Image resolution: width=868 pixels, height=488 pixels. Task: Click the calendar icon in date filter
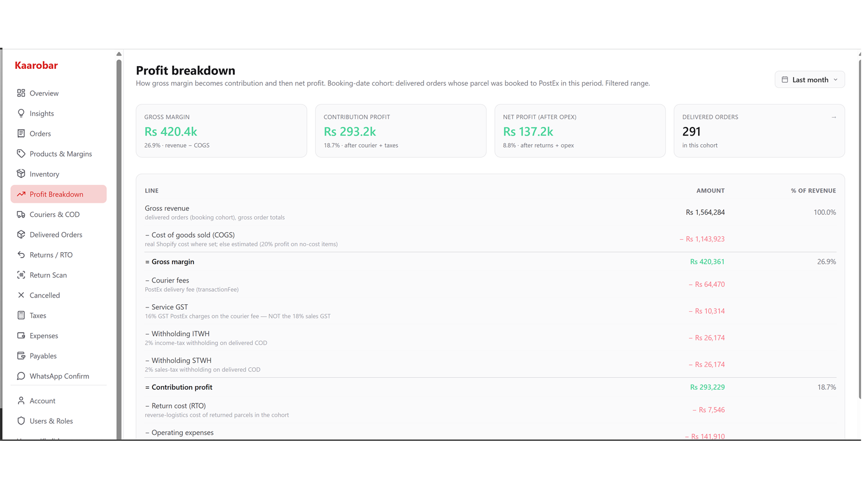tap(784, 80)
